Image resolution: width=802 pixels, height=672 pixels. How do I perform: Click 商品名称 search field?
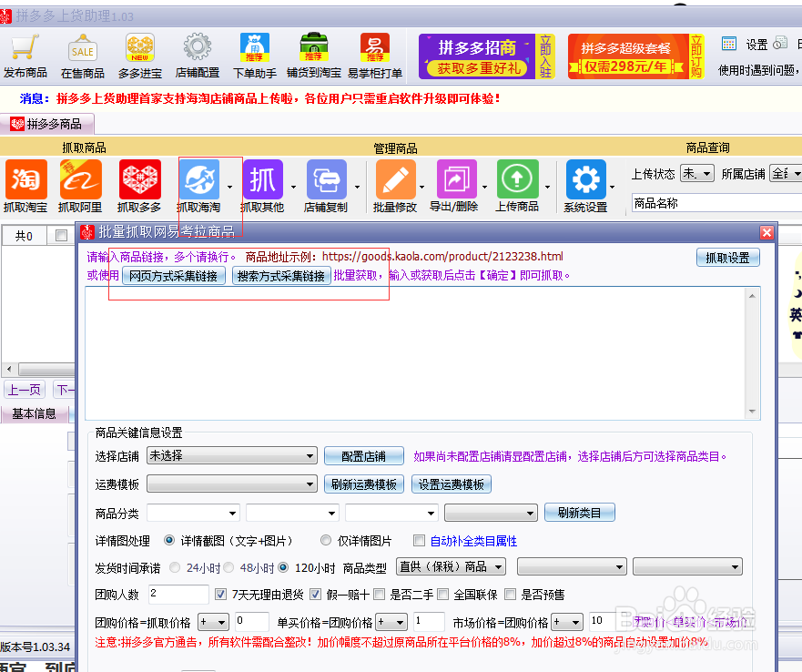click(716, 203)
